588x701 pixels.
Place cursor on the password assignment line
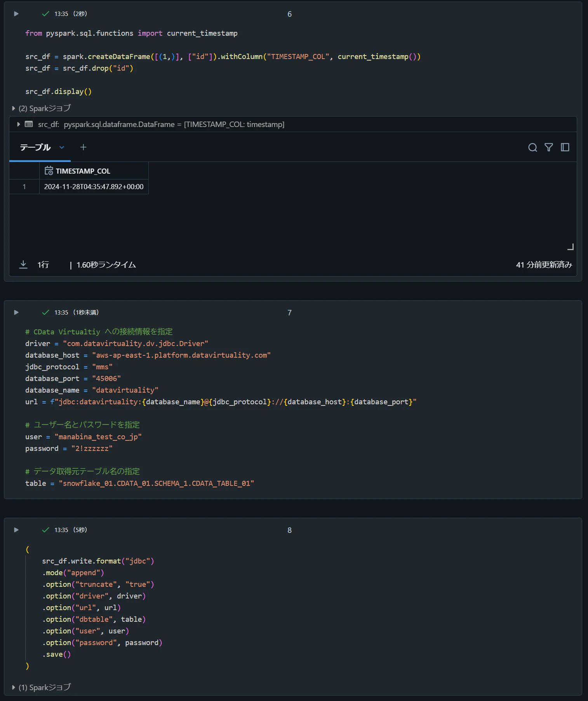[x=69, y=448]
